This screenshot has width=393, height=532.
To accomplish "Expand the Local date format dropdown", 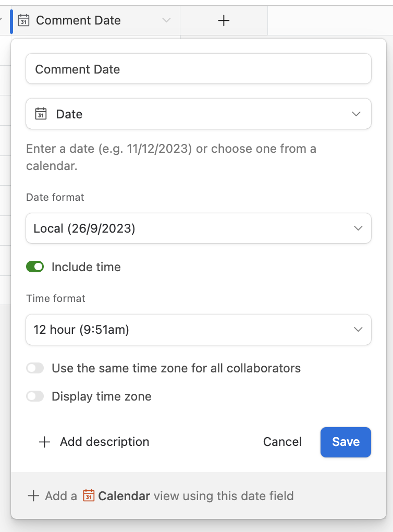I will [199, 228].
